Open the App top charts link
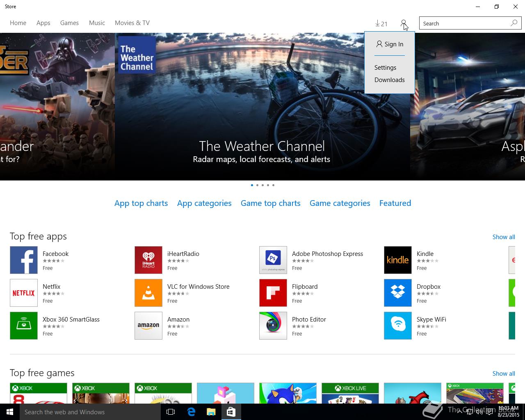This screenshot has width=525, height=420. click(x=141, y=203)
